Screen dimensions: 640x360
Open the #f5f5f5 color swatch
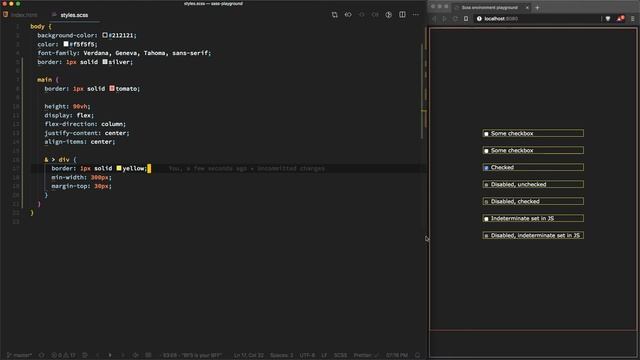coord(66,44)
